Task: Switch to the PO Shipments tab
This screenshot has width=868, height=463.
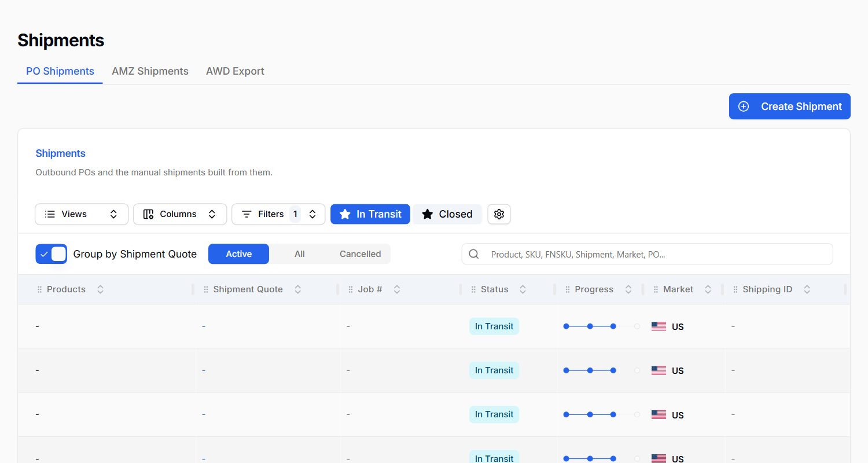Action: pos(60,71)
